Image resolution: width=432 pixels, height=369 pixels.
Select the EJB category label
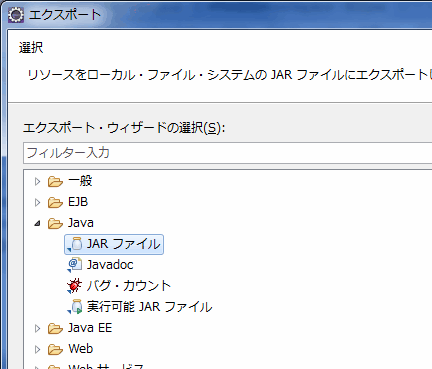pyautogui.click(x=78, y=202)
